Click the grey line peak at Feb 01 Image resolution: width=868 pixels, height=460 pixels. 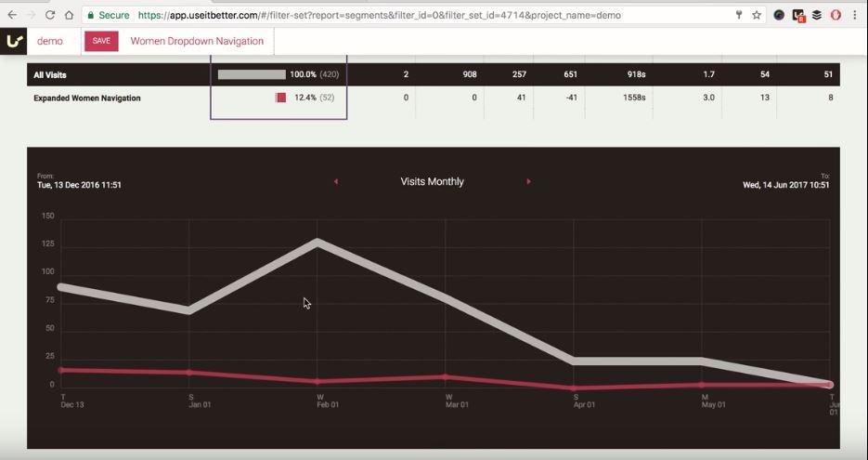317,243
